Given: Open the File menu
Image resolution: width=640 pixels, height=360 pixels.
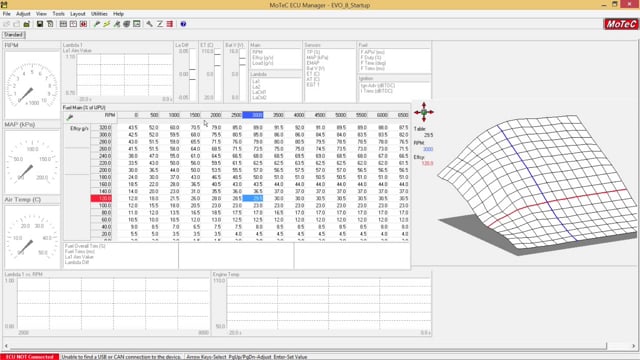Looking at the screenshot, I should [x=7, y=14].
